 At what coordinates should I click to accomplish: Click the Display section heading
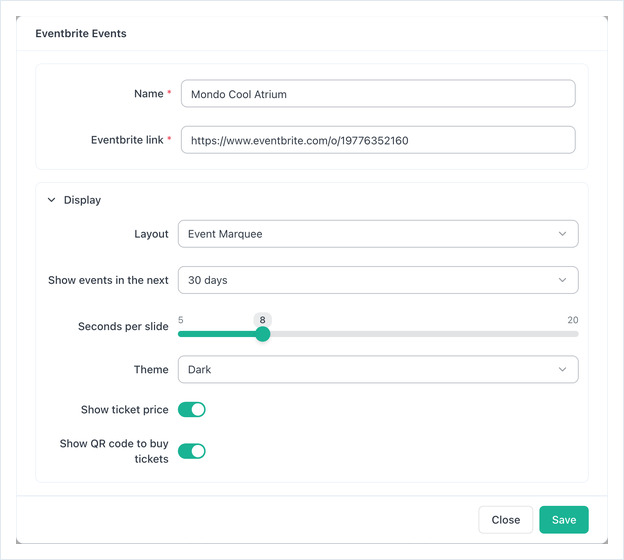click(x=82, y=200)
